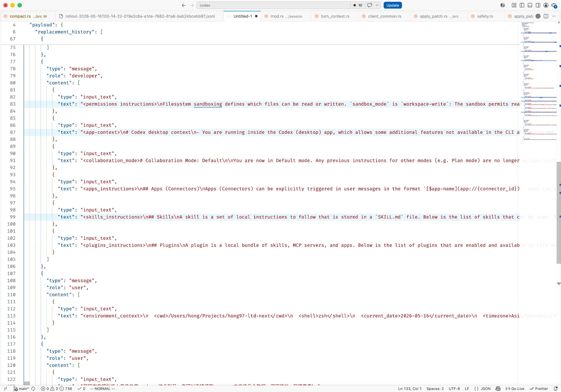Click the plugins_instructions text line

tap(289, 245)
